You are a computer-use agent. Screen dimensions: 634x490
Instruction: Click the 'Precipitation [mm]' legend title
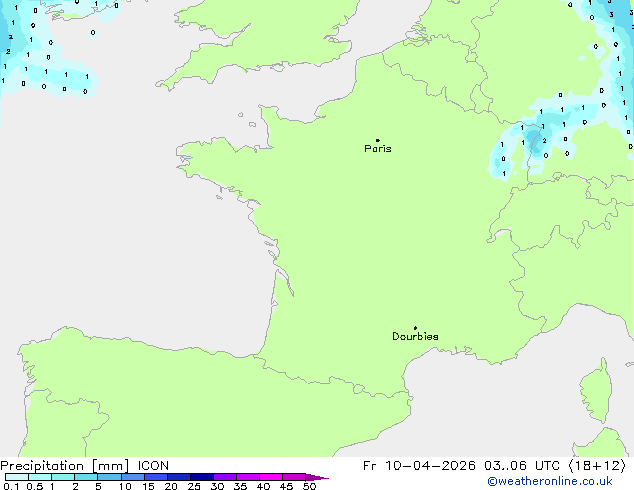65,466
